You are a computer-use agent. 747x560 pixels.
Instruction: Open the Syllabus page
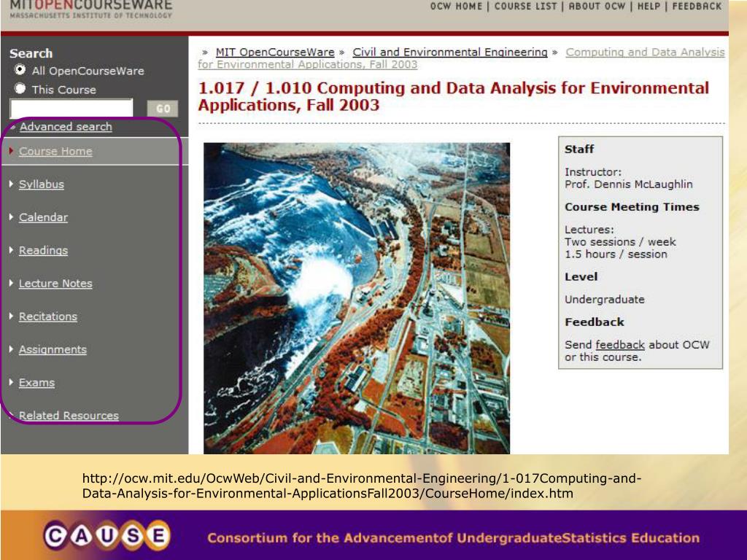coord(42,184)
